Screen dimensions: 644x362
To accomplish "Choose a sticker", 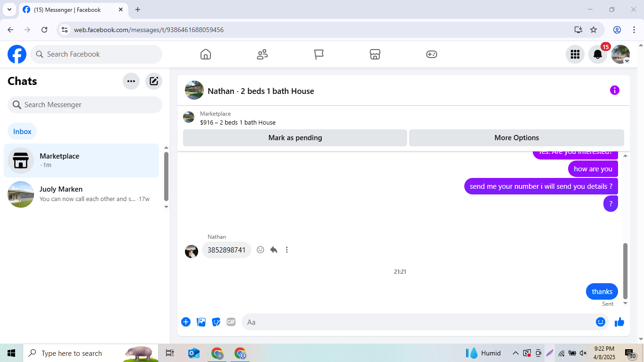I will pos(216,322).
